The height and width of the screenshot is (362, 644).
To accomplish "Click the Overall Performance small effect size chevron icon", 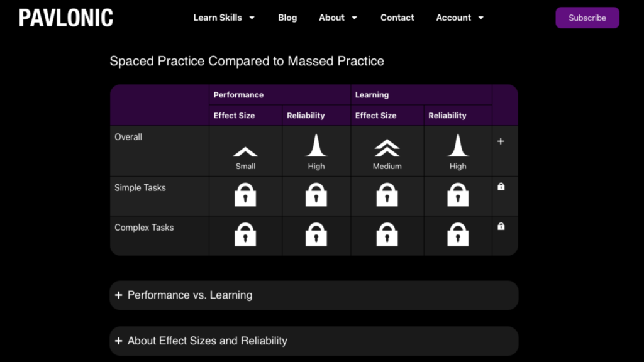I will pyautogui.click(x=245, y=151).
